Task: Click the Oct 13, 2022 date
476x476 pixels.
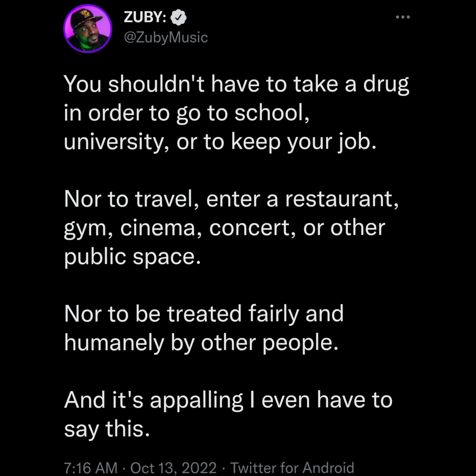Action: (173, 467)
